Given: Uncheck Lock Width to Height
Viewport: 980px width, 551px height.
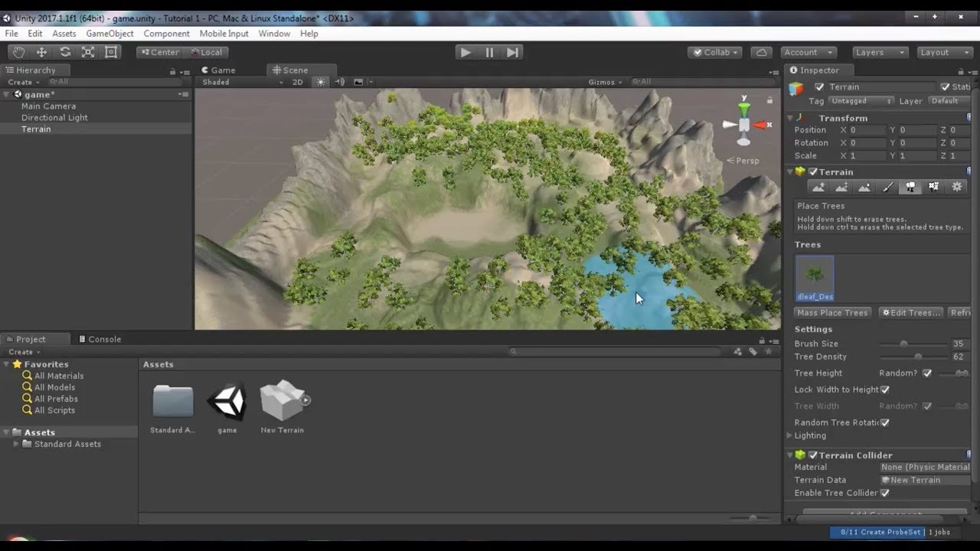Looking at the screenshot, I should coord(885,390).
